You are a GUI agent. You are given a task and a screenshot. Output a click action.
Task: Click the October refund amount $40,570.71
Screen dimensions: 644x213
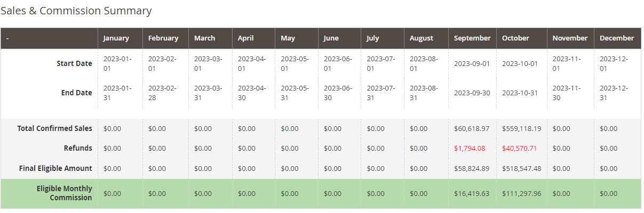coord(519,148)
